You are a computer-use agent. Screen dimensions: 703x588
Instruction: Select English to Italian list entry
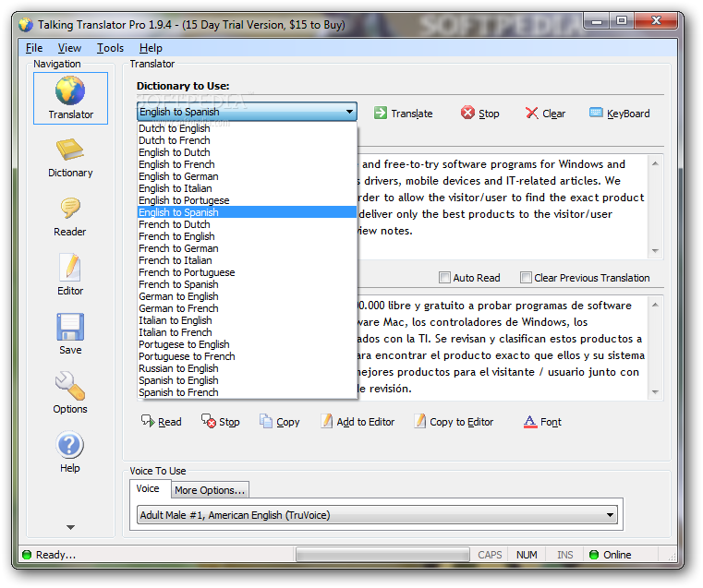click(247, 188)
